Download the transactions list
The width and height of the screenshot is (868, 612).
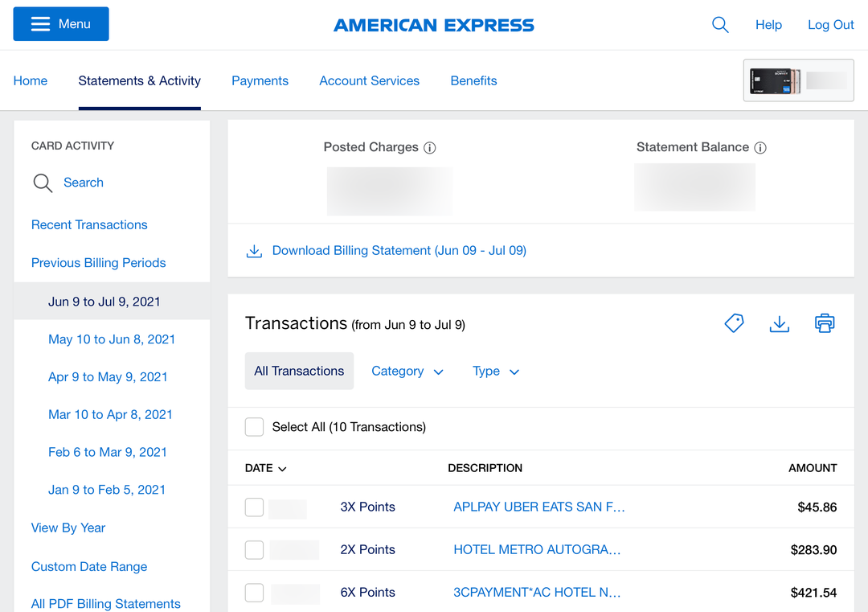779,323
